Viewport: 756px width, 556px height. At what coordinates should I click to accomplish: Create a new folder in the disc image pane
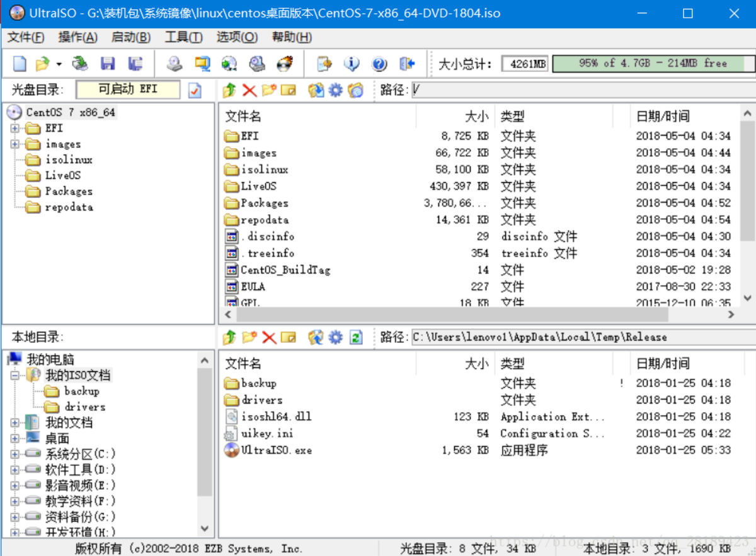269,90
